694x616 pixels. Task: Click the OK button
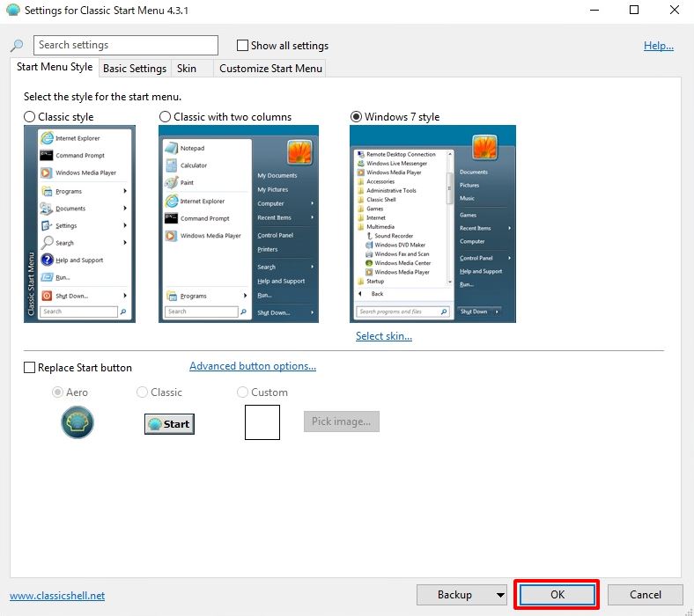click(557, 595)
